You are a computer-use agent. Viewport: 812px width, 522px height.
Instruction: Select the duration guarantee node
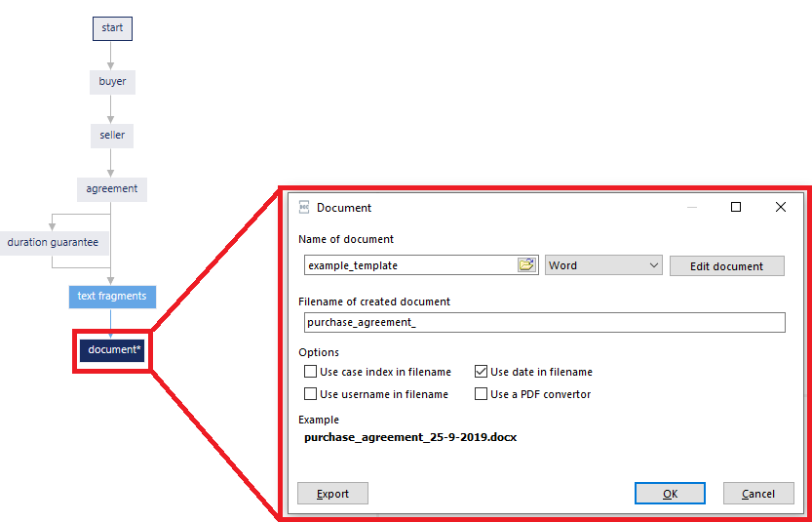(x=53, y=243)
